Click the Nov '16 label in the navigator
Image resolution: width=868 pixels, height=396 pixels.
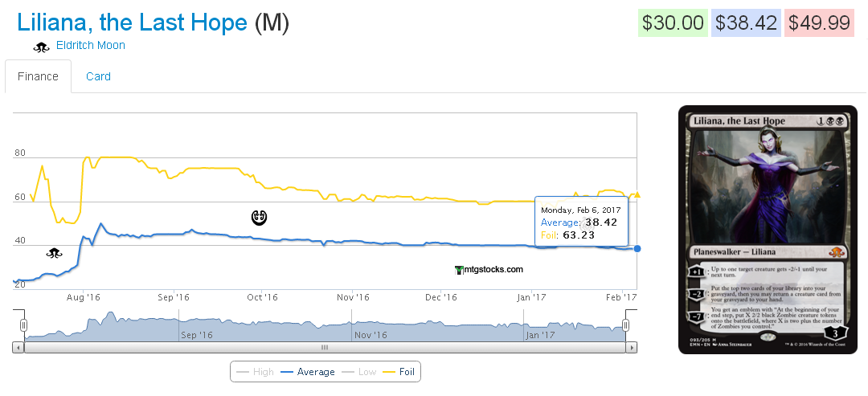tap(371, 335)
